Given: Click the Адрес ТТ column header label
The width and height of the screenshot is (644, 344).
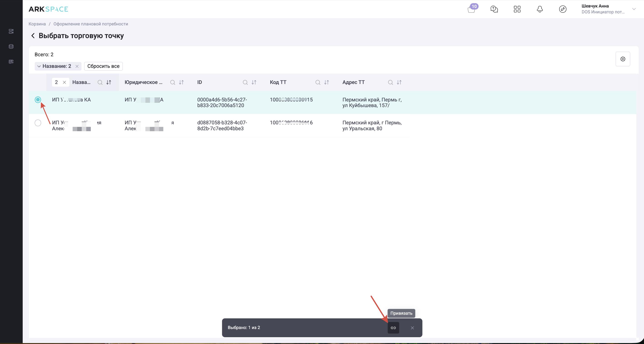Looking at the screenshot, I should point(354,82).
